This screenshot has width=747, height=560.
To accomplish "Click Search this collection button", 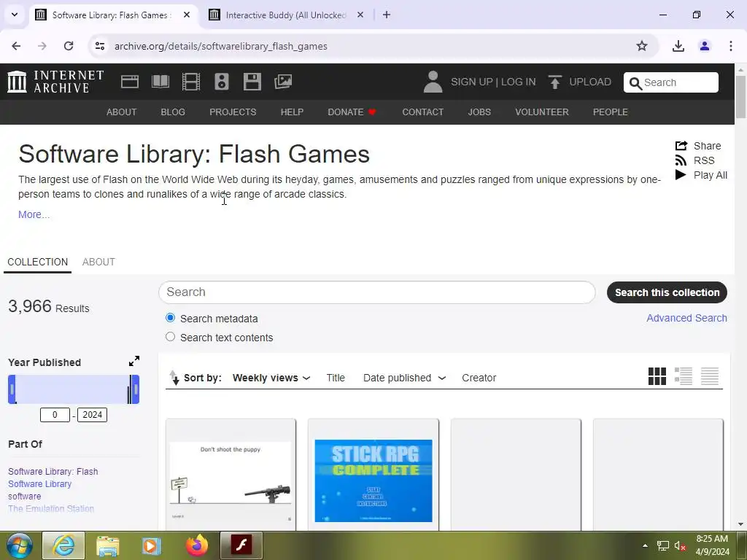I will 667,292.
